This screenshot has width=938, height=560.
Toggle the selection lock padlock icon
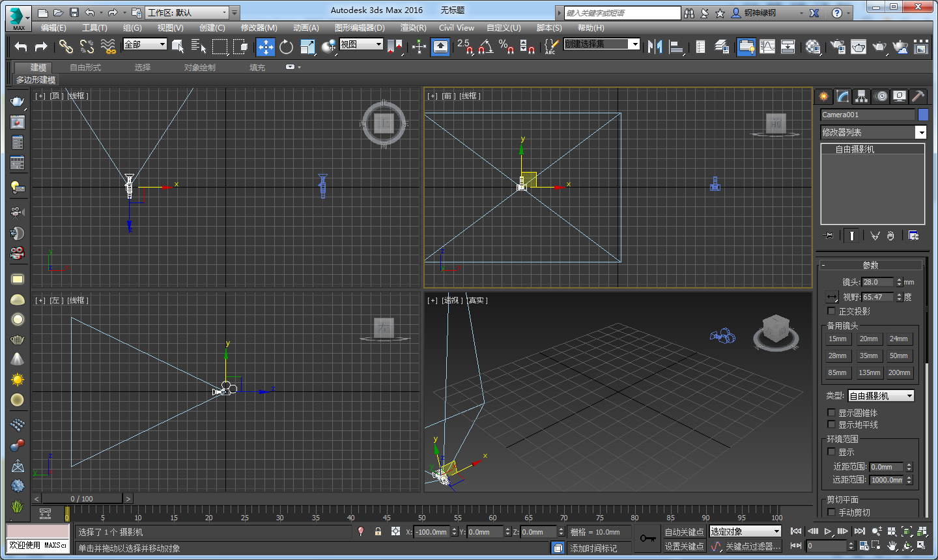coord(378,531)
